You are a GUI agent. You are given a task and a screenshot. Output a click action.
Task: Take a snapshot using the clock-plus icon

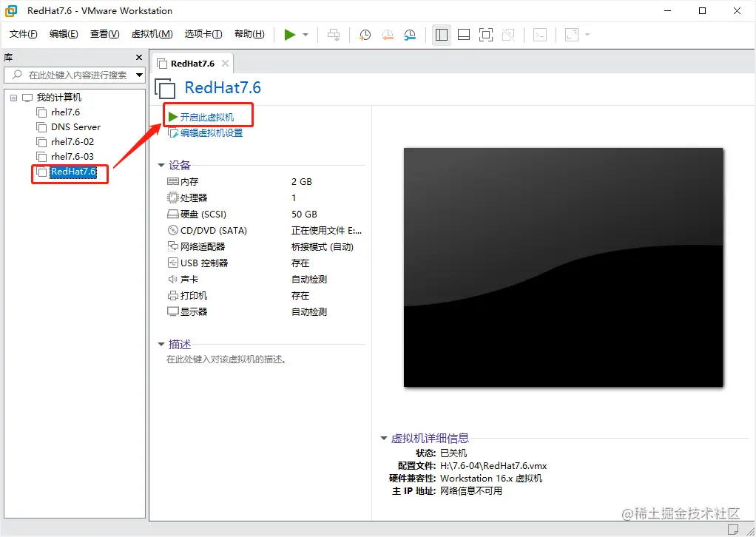coord(365,35)
